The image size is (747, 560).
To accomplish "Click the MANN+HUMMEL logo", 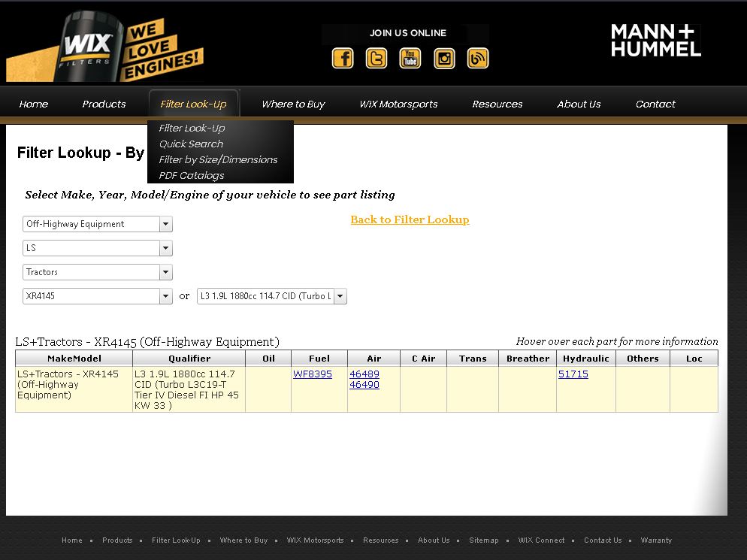I will click(655, 41).
